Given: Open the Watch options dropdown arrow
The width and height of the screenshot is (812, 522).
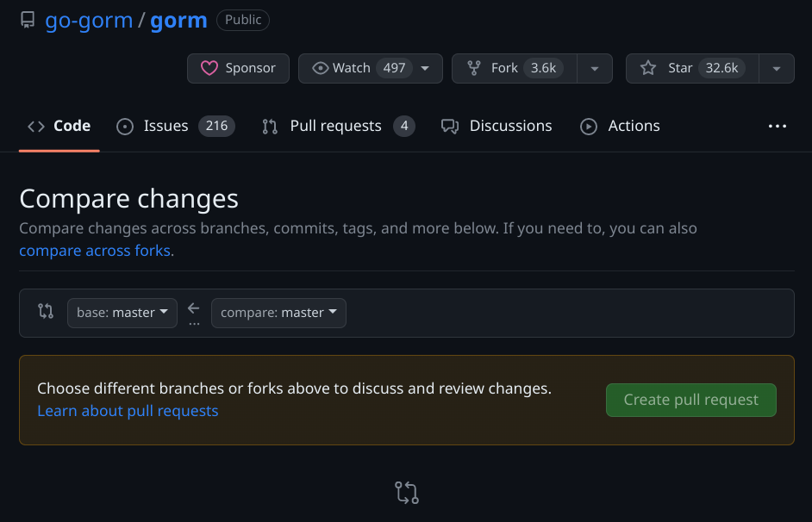Looking at the screenshot, I should coord(425,67).
